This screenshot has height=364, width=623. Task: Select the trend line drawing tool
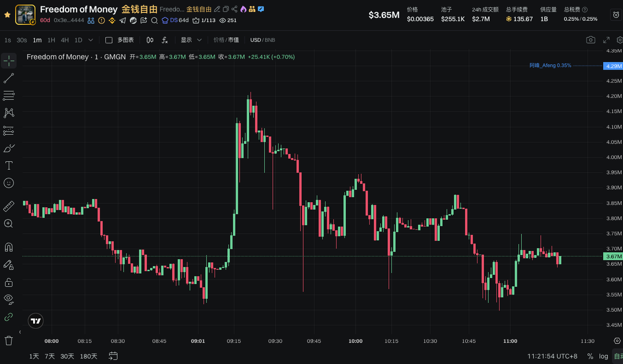(9, 78)
